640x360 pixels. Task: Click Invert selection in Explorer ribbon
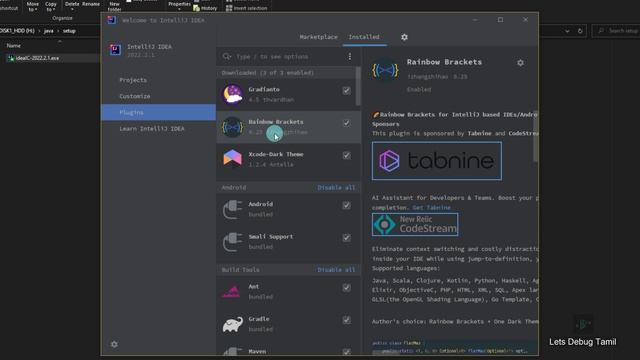(247, 8)
